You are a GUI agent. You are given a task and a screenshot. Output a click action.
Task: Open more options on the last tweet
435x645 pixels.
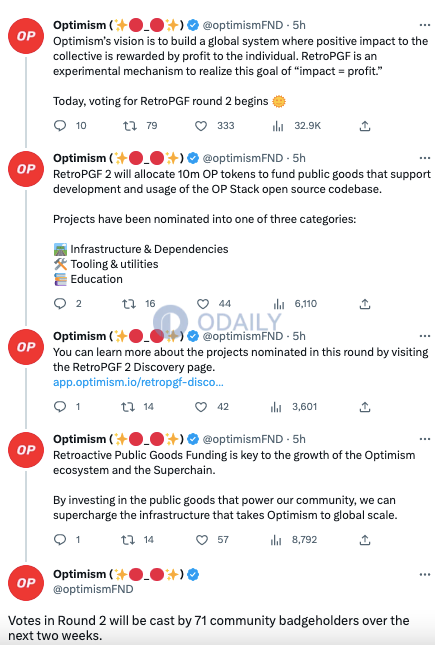425,574
